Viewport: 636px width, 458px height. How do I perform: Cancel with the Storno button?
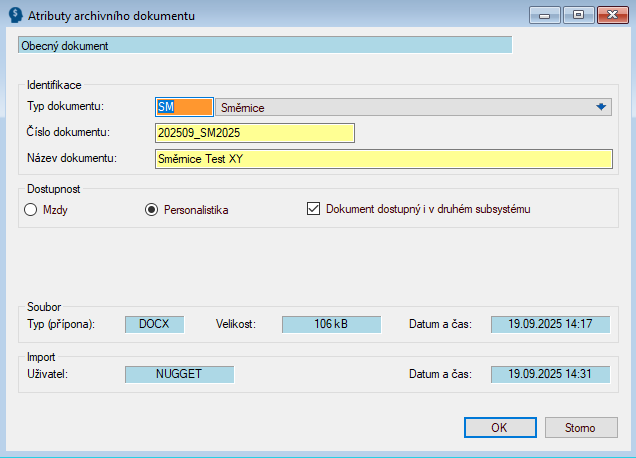click(x=582, y=427)
